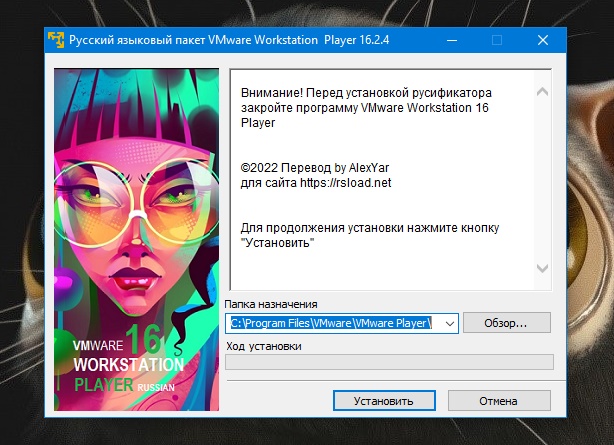This screenshot has width=614, height=445.
Task: Click the installation progress bar
Action: pos(389,362)
